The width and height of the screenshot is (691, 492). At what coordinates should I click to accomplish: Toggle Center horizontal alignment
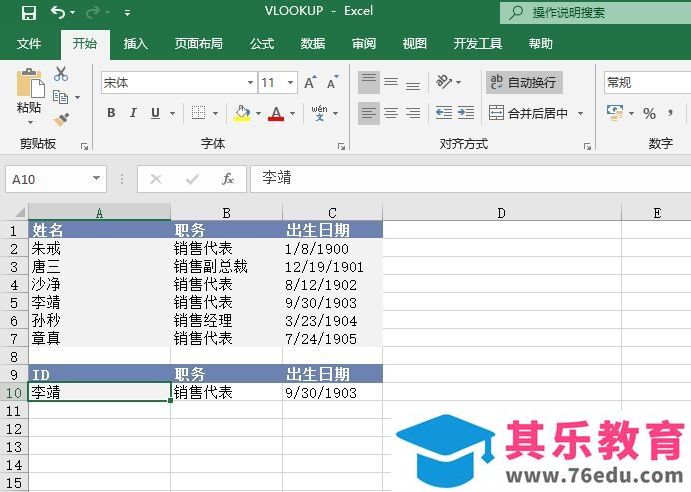point(391,113)
